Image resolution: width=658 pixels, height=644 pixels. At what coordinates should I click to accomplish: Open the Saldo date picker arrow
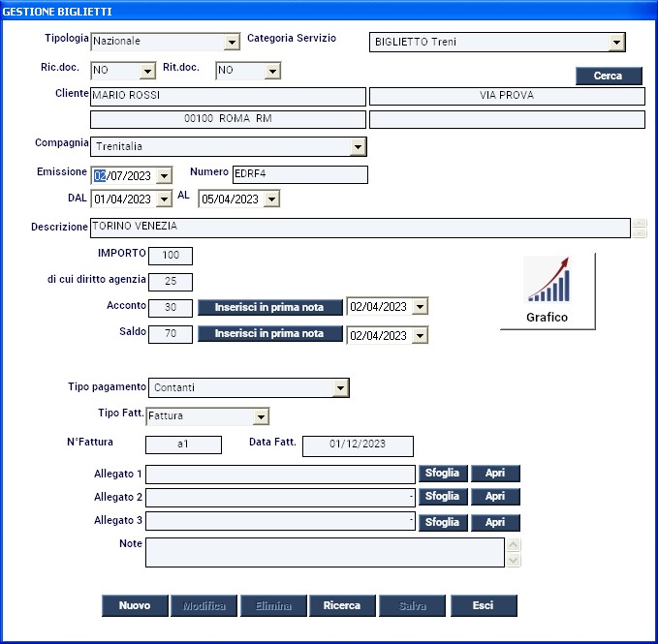click(420, 335)
